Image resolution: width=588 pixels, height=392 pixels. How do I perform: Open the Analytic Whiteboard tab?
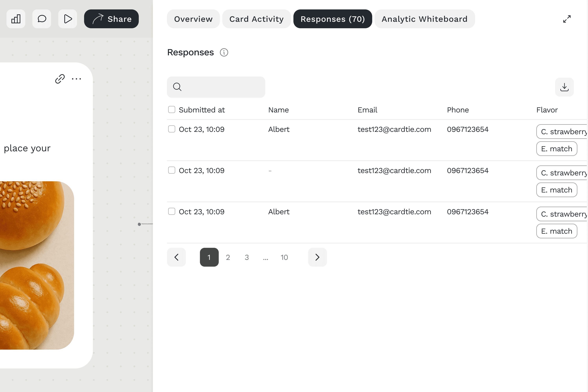point(425,19)
